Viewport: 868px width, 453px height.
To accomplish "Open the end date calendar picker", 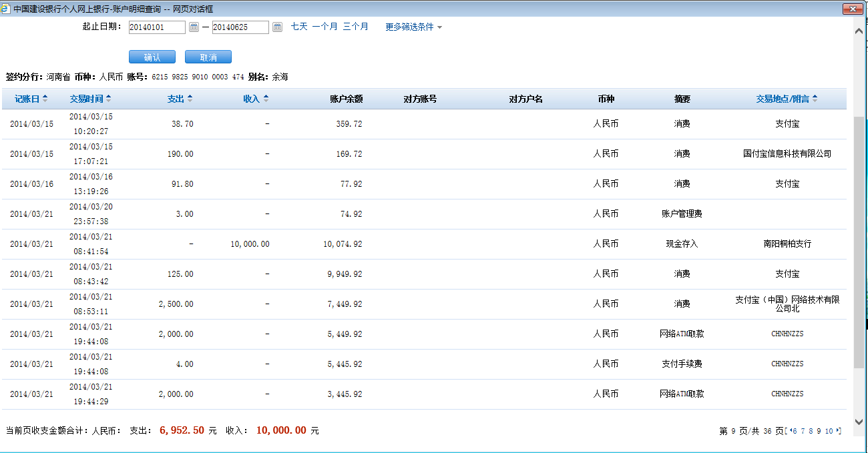I will pos(278,27).
